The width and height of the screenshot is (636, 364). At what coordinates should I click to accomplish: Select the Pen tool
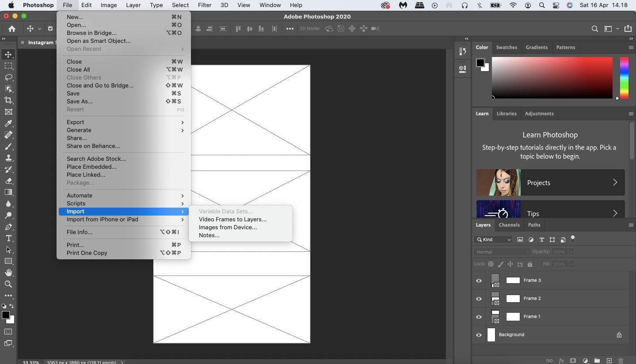tap(8, 227)
